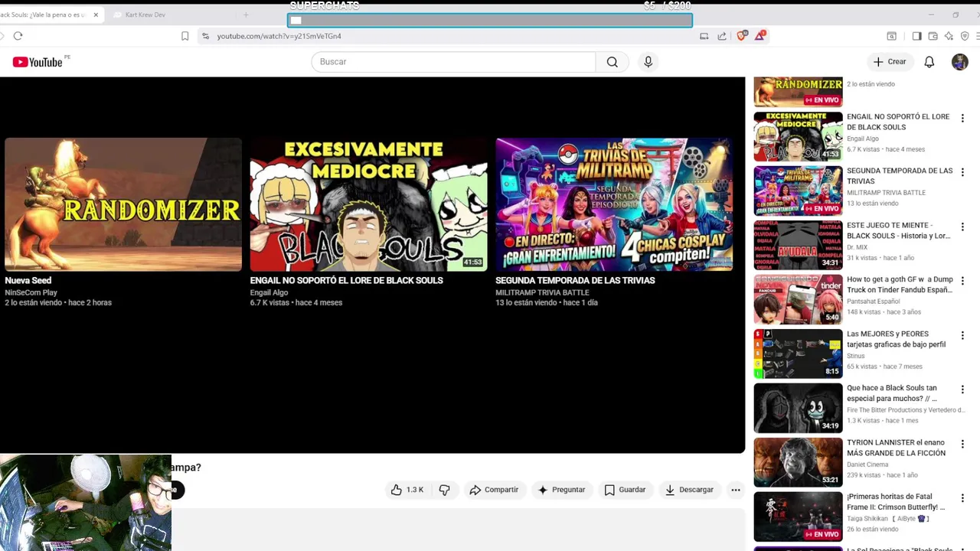Click the YouTube logo

38,62
